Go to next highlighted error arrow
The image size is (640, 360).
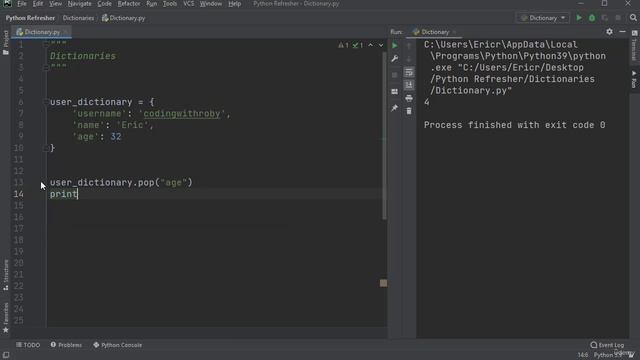click(x=381, y=45)
